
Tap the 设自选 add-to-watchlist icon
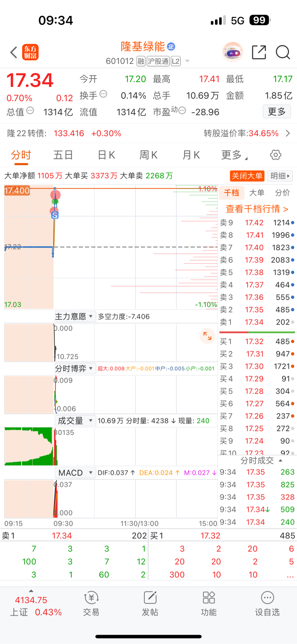click(x=267, y=603)
